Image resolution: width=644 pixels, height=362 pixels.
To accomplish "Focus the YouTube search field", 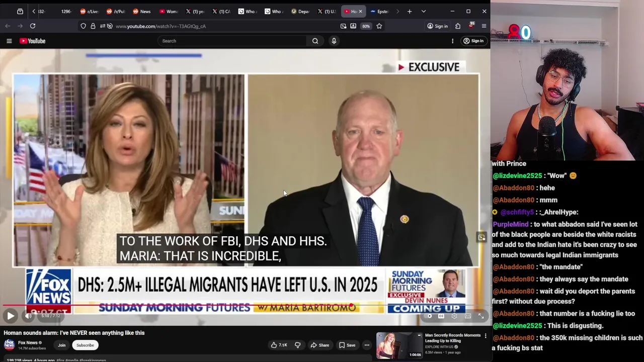I will pos(232,41).
